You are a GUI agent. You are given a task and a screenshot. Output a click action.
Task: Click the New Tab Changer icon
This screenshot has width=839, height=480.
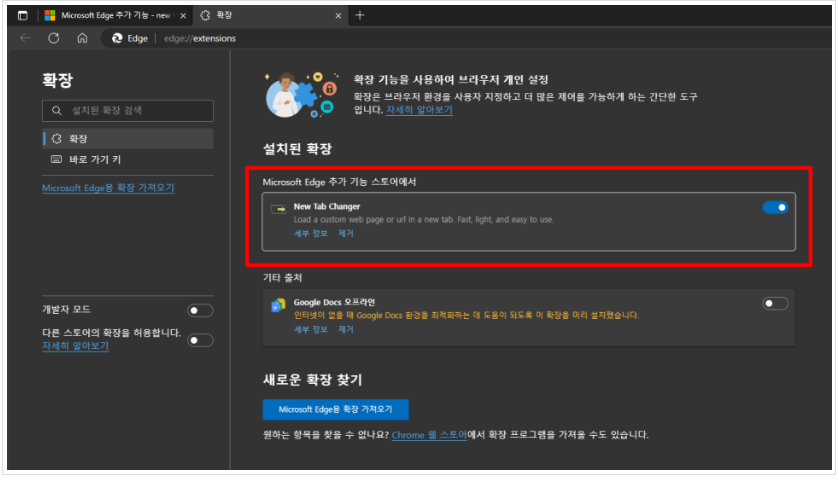pos(278,209)
